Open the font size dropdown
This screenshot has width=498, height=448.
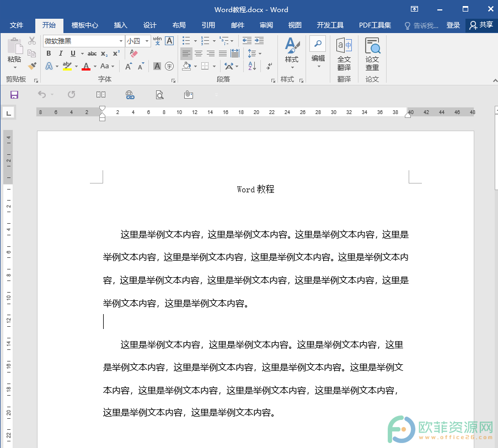tap(147, 41)
